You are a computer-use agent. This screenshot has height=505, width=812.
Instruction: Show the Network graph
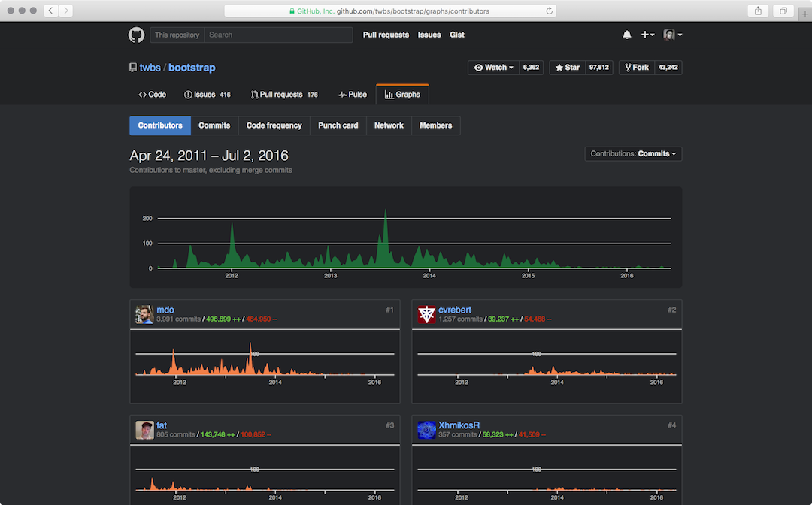click(x=389, y=125)
